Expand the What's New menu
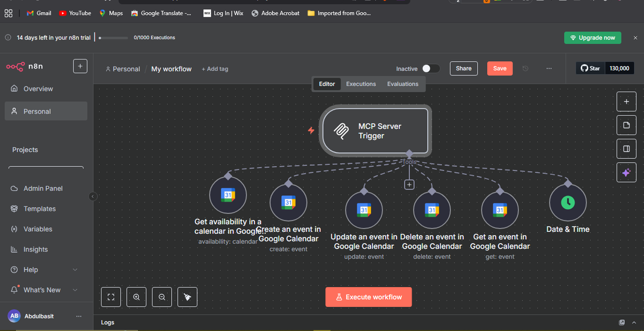Screen dimensions: 644x331 [x=75, y=290]
